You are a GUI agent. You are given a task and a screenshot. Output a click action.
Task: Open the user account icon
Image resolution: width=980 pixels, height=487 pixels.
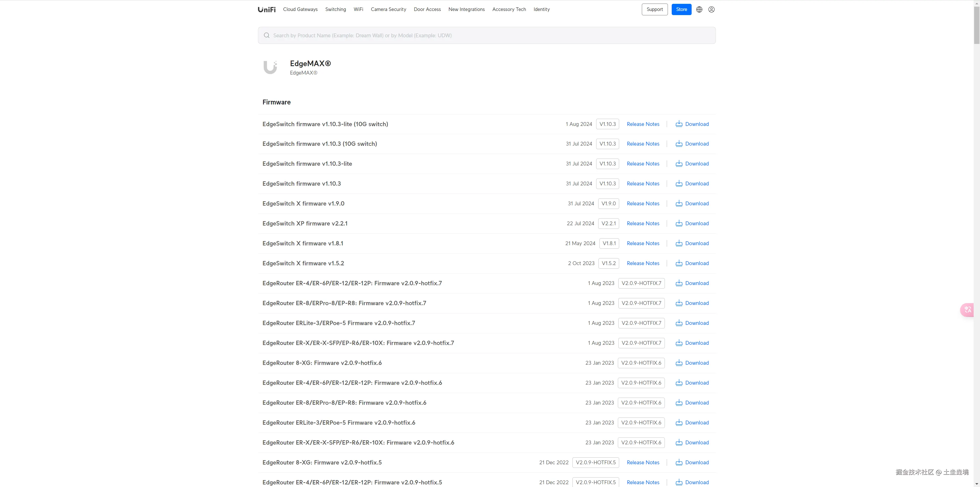tap(711, 9)
